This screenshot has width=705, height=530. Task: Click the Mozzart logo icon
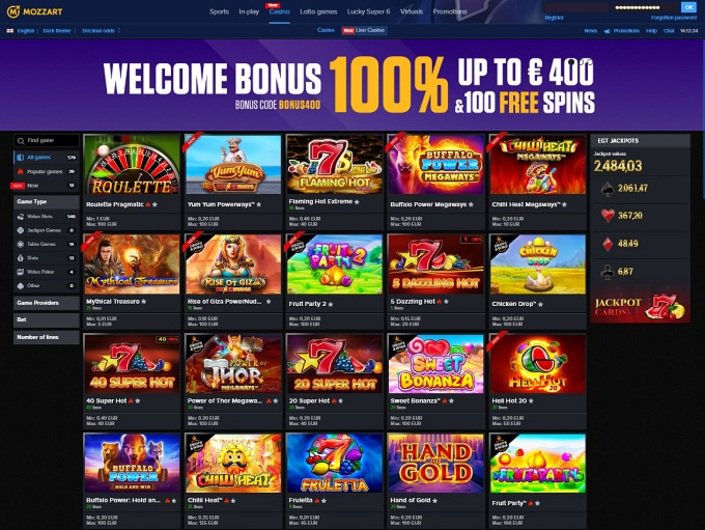pos(13,11)
